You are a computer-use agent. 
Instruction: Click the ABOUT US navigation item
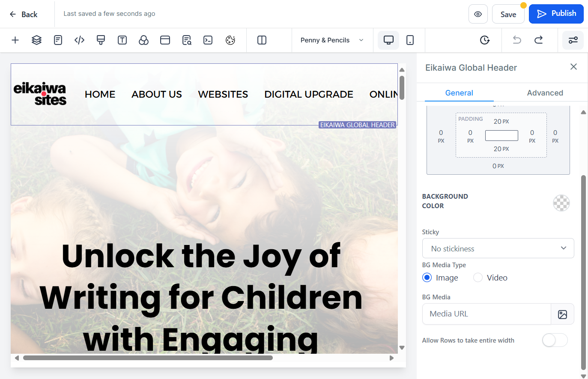coord(157,94)
